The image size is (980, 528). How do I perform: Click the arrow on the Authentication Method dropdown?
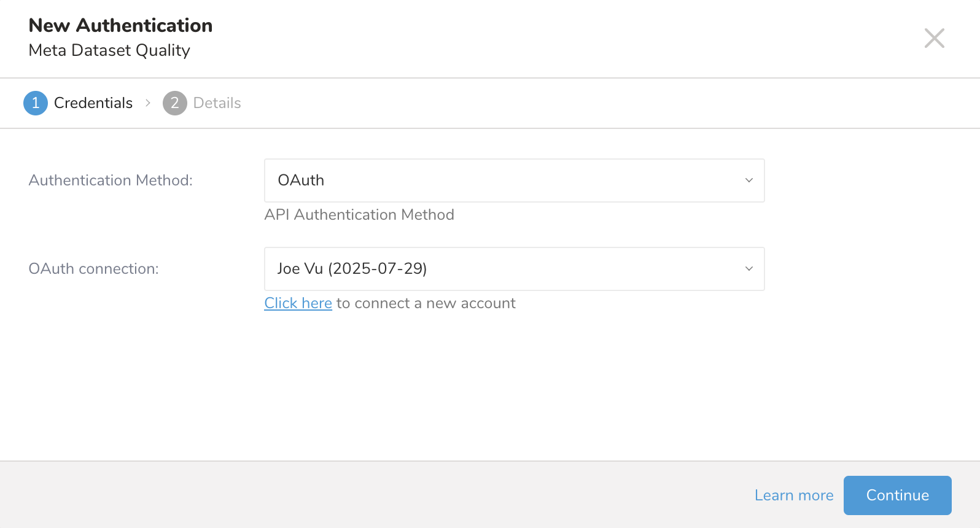coord(749,181)
